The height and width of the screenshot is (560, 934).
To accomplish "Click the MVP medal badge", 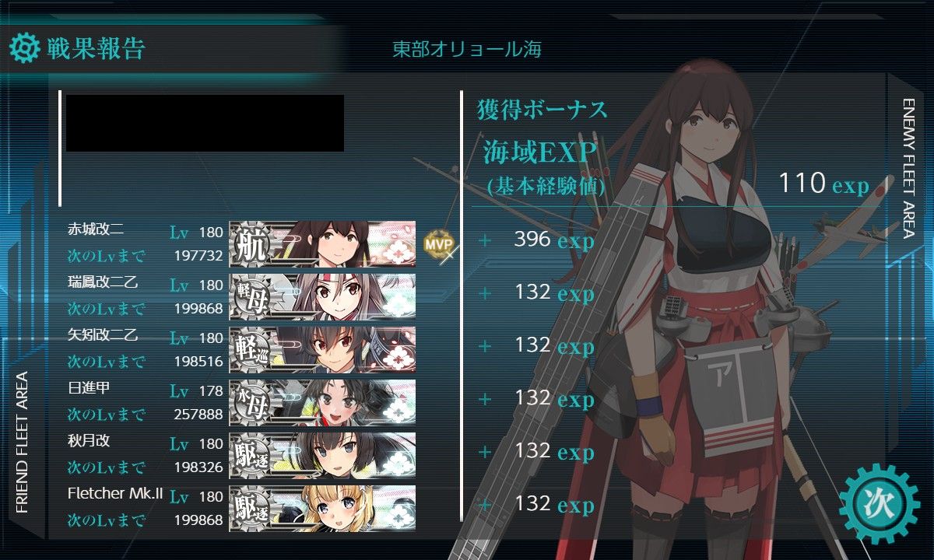I will pos(438,243).
